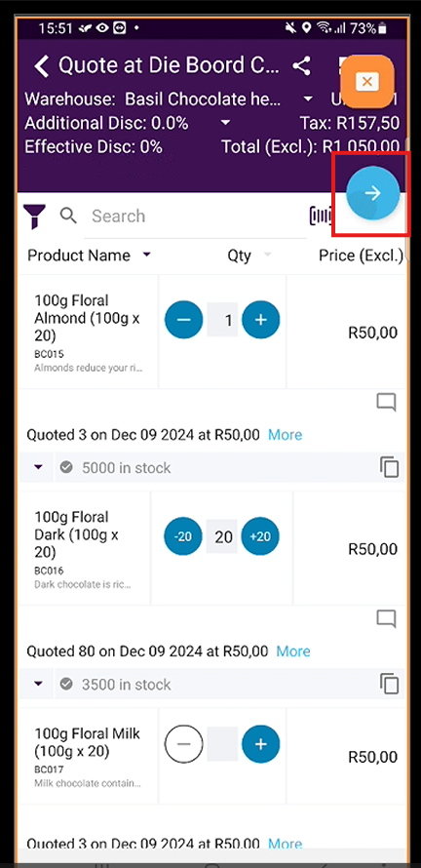Dismiss the orange close overlay button
The image size is (421, 868).
(366, 82)
